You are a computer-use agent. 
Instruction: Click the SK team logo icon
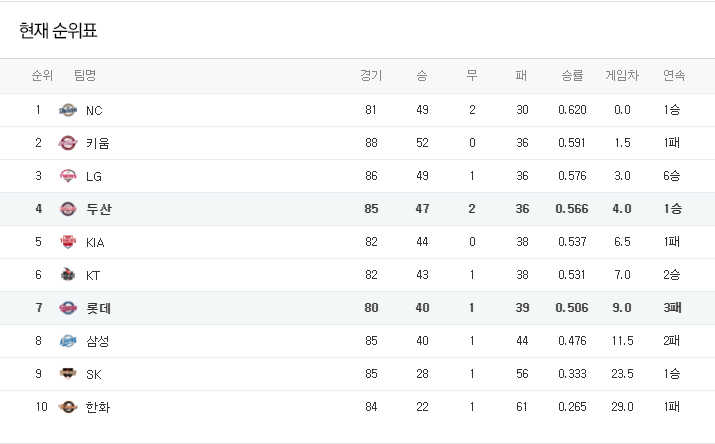click(x=68, y=374)
